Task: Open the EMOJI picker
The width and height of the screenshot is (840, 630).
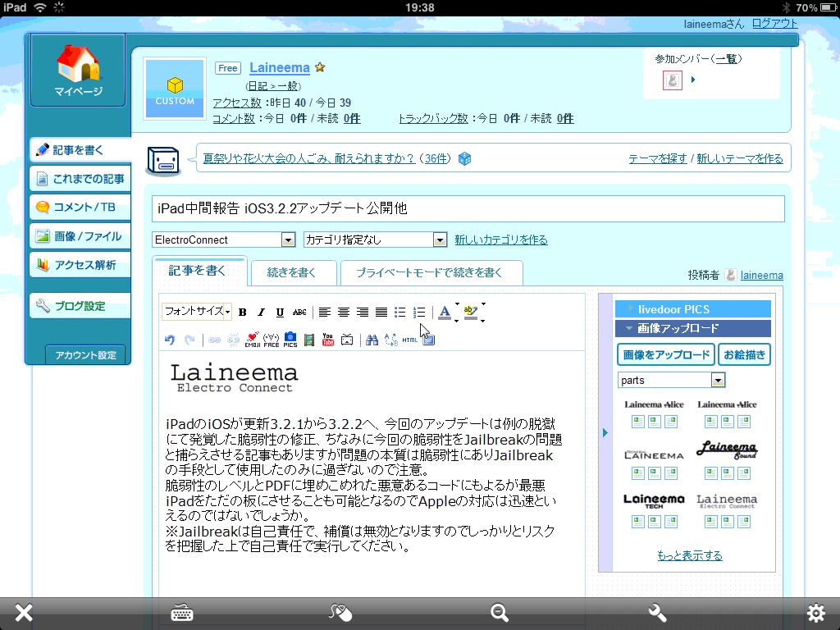Action: click(x=253, y=340)
